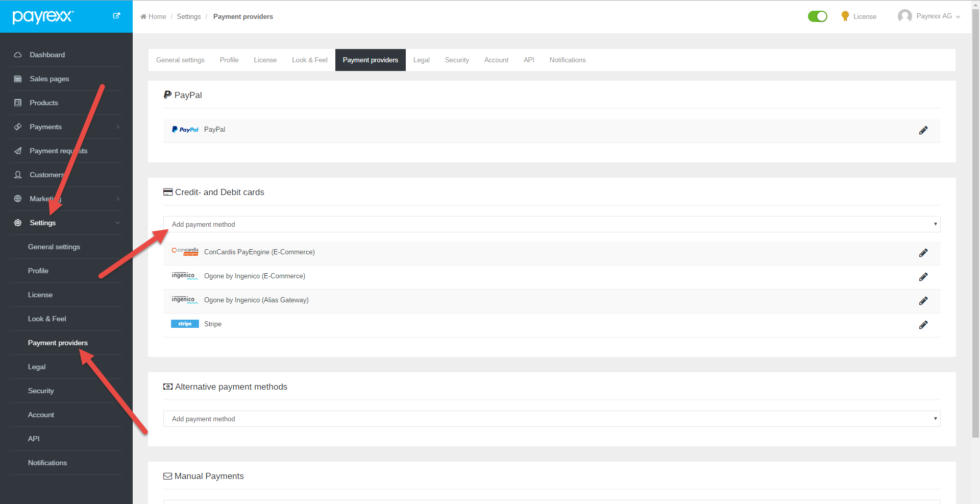Switch to the Security tab
The width and height of the screenshot is (980, 504).
click(x=457, y=60)
